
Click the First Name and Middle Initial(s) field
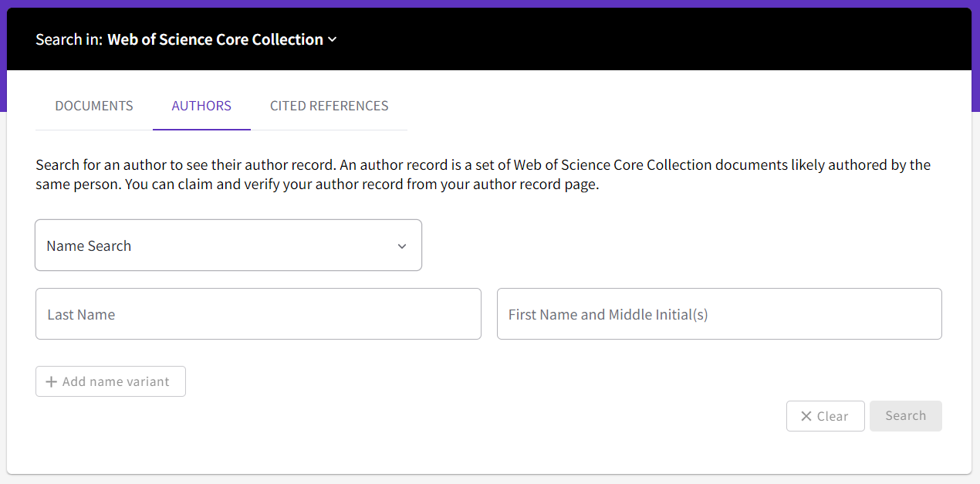pos(719,314)
